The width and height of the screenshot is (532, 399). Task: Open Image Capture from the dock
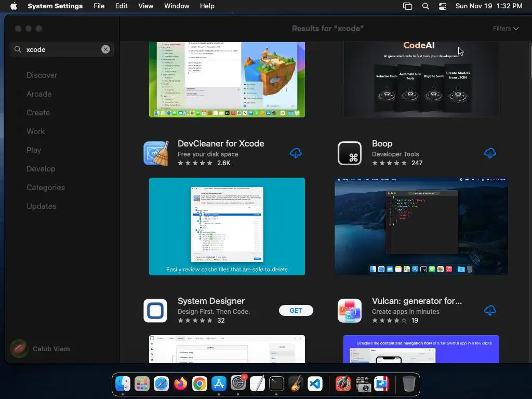tap(362, 384)
